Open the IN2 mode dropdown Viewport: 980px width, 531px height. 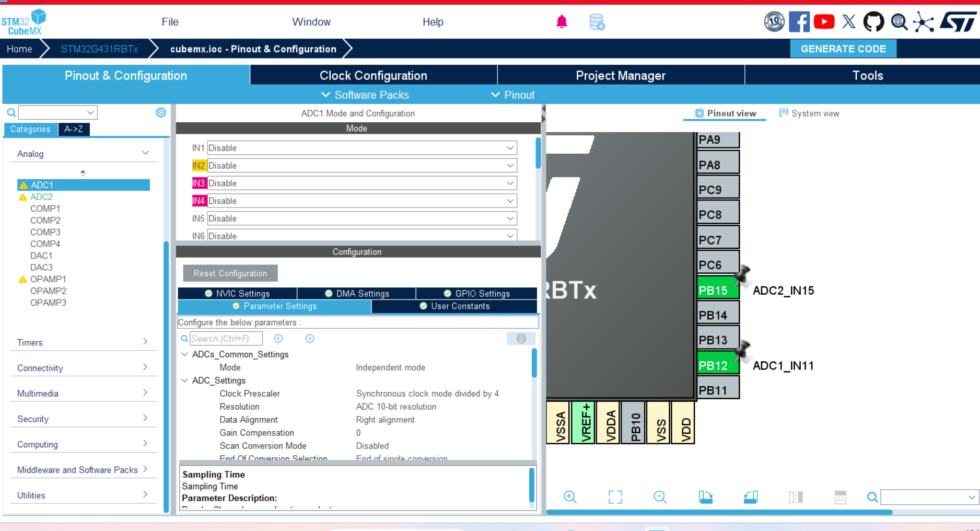(362, 166)
